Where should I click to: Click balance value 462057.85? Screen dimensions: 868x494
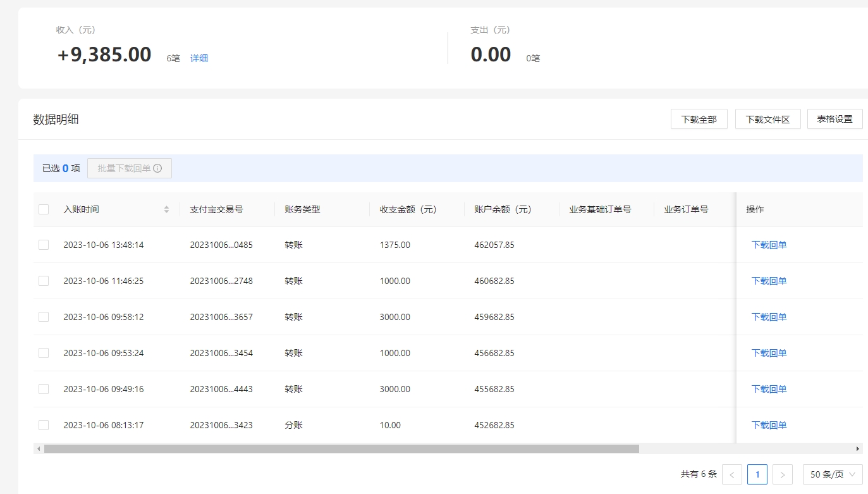point(494,245)
